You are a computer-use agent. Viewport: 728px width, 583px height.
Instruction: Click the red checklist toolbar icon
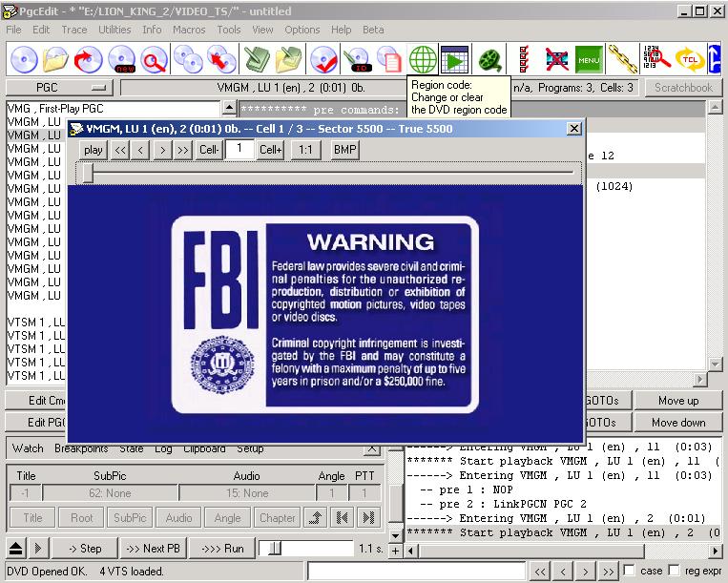tap(524, 59)
